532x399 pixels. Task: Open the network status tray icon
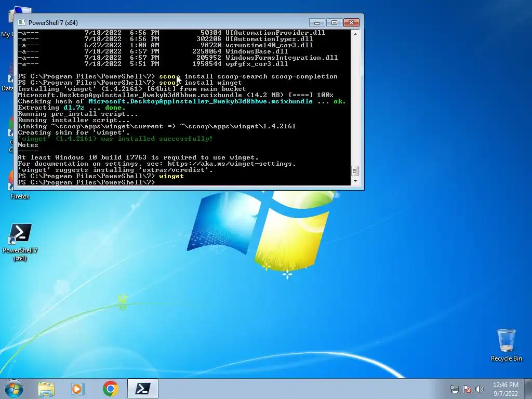point(454,389)
